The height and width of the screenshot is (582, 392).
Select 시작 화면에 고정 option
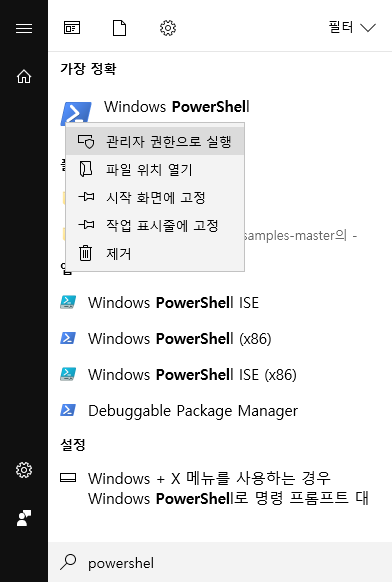[x=155, y=197]
